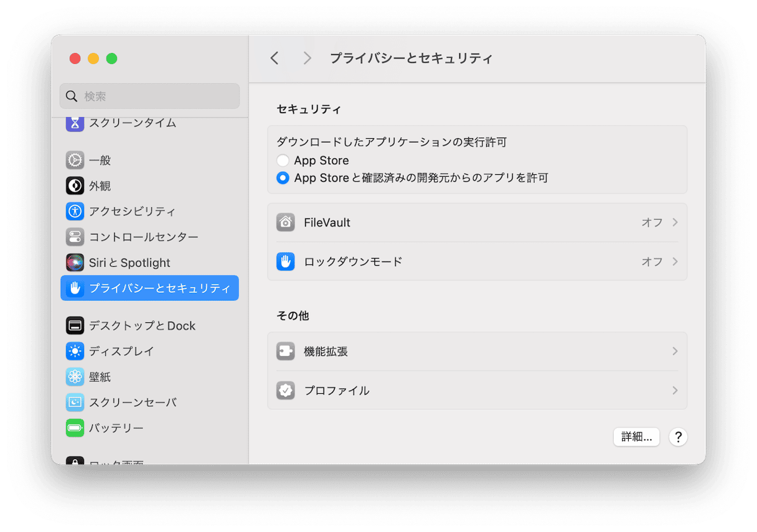Go back with the left arrow
The width and height of the screenshot is (757, 532).
(275, 58)
